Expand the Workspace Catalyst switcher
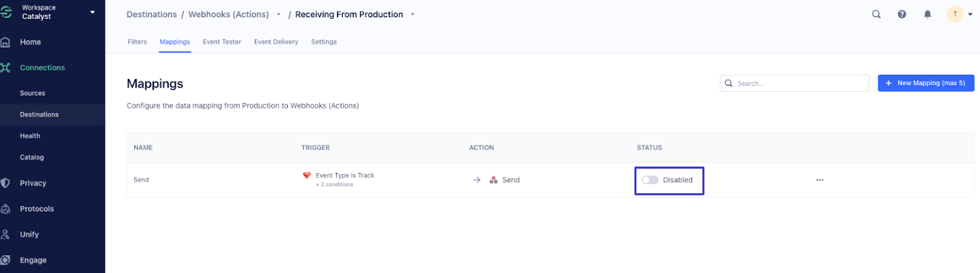Screen dimensions: 980x273 coord(92,12)
